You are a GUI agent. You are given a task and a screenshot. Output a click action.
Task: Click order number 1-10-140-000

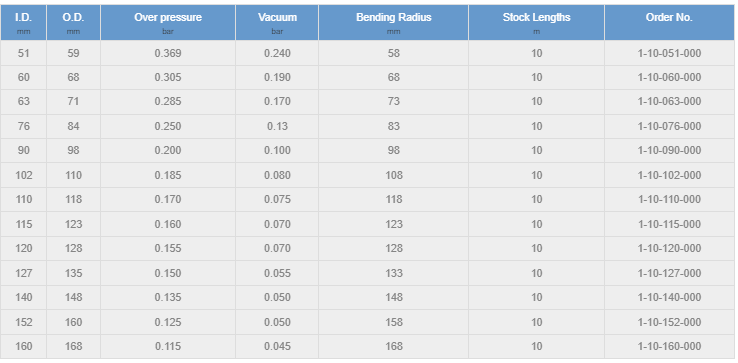point(669,297)
